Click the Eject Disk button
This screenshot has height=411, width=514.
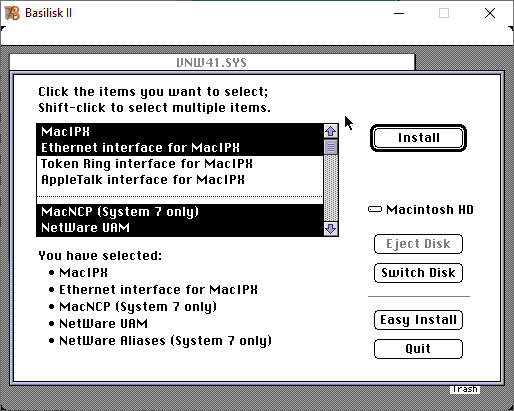[418, 244]
